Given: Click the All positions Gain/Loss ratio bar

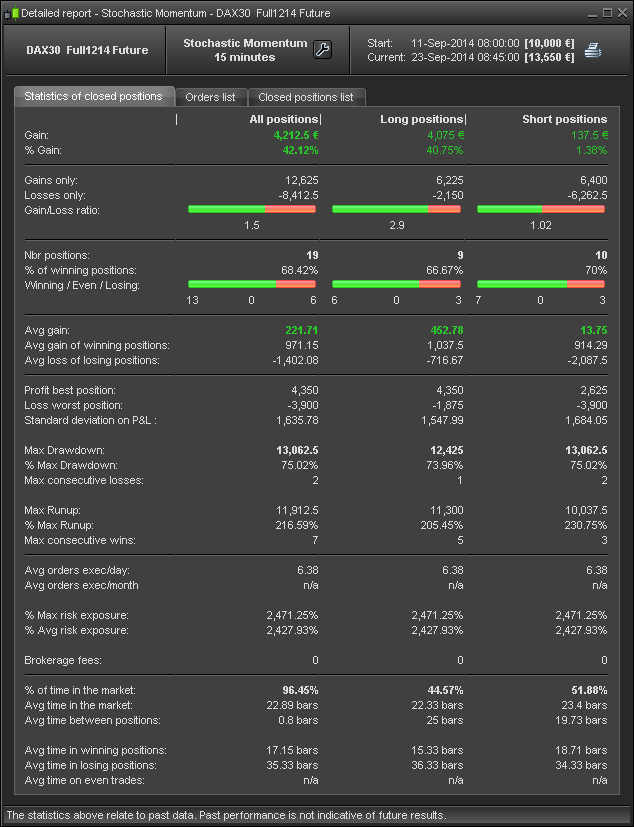Looking at the screenshot, I should point(252,209).
